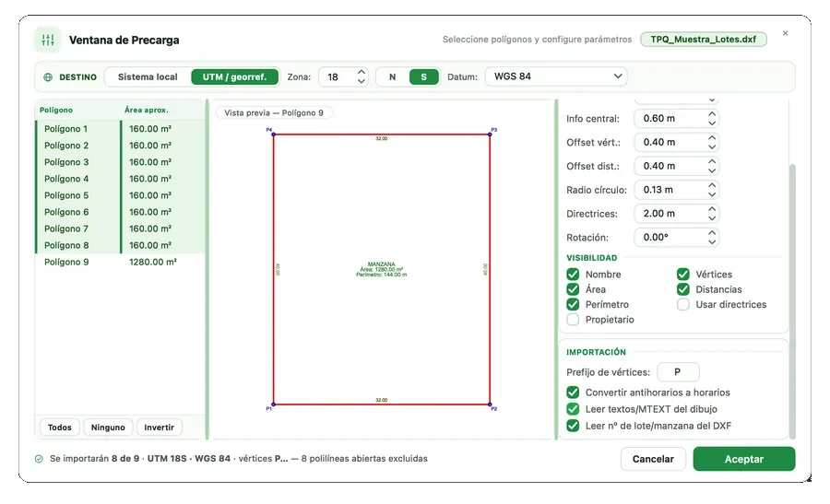The width and height of the screenshot is (830, 504).
Task: Select Polígono 8 in the list
Action: (x=120, y=245)
